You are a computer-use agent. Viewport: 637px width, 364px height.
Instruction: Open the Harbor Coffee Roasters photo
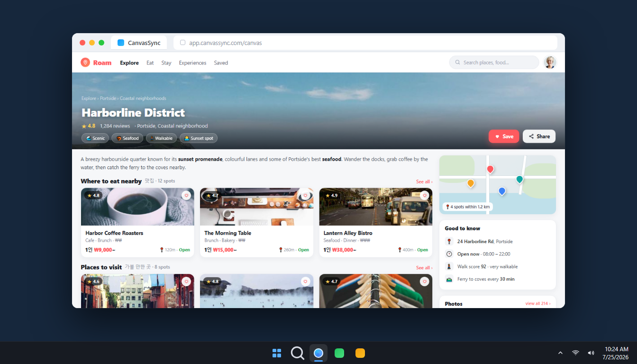(x=137, y=207)
